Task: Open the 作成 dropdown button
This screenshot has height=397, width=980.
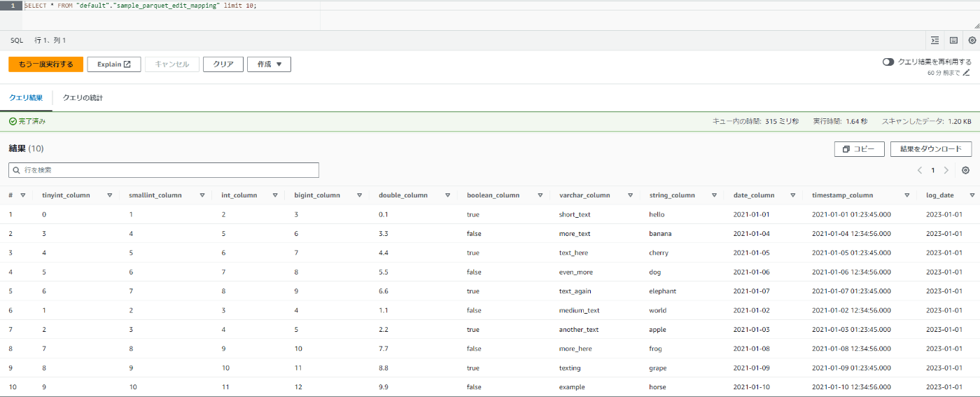Action: [x=269, y=64]
